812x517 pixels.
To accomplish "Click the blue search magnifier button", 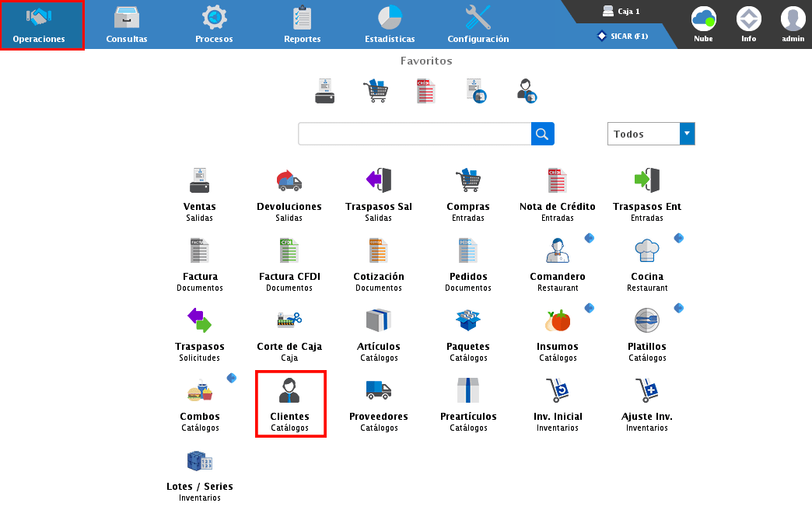I will [543, 134].
